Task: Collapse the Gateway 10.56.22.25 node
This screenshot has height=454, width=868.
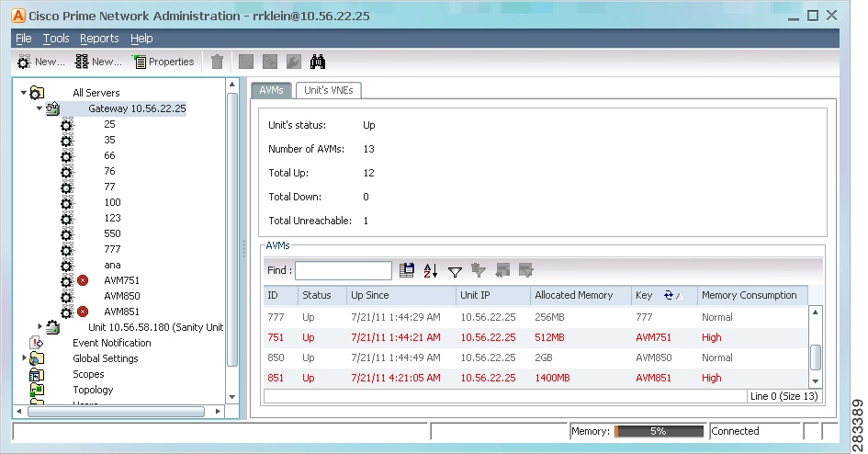Action: point(39,108)
